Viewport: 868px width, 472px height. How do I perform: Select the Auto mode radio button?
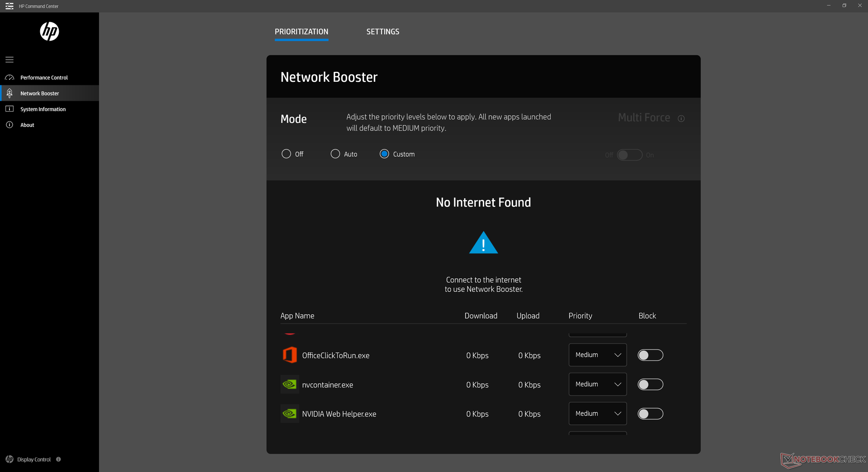tap(335, 154)
